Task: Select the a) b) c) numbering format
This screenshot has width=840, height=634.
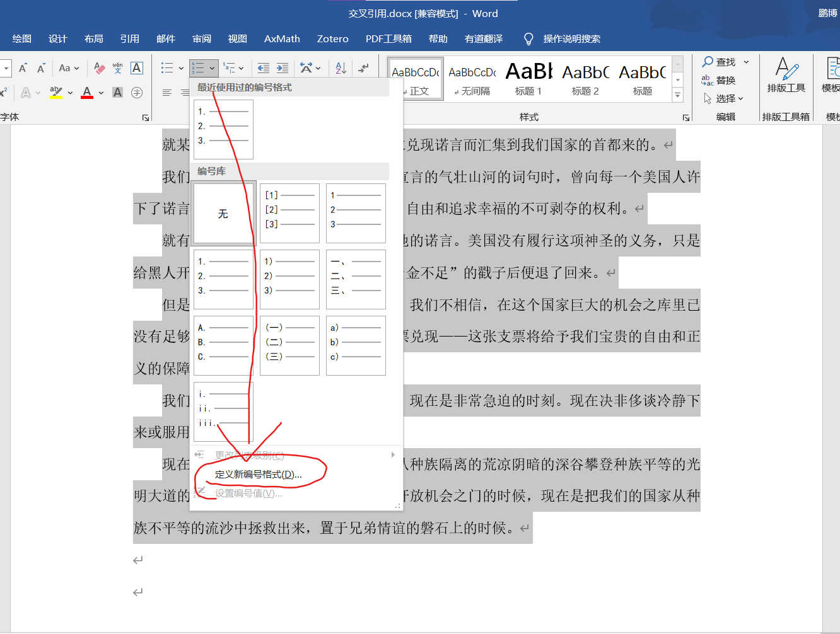Action: point(356,346)
